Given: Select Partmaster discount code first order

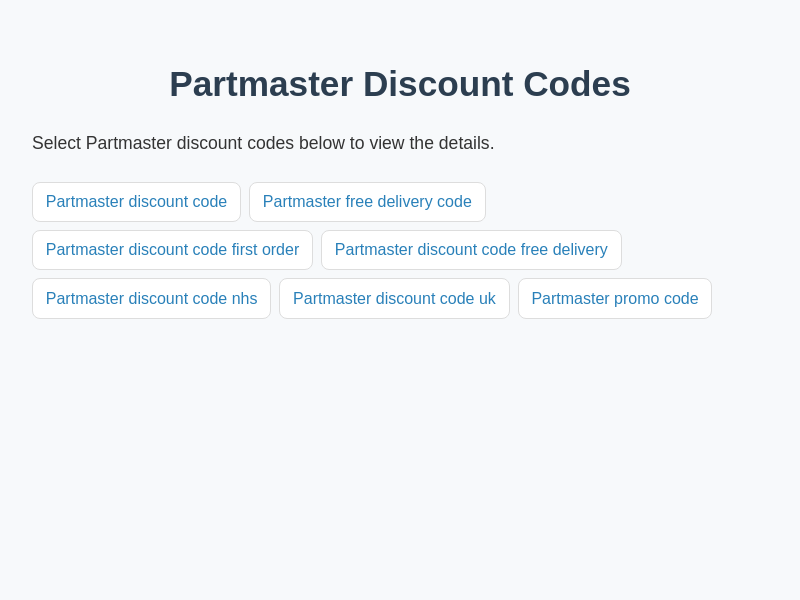Looking at the screenshot, I should 172,250.
